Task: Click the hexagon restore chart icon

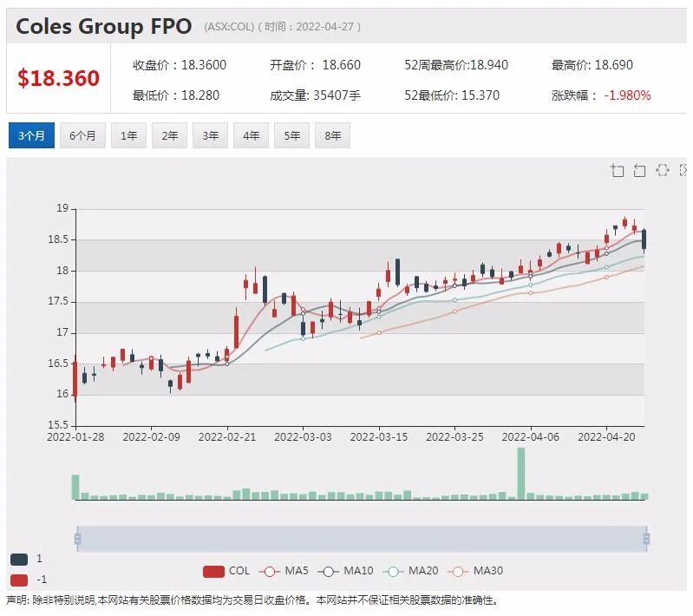Action: 662,170
